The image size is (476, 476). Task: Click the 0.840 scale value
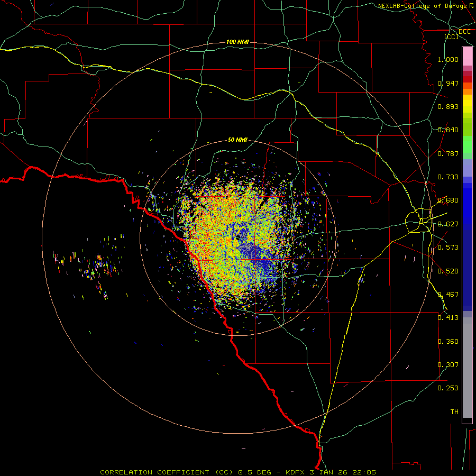(448, 130)
